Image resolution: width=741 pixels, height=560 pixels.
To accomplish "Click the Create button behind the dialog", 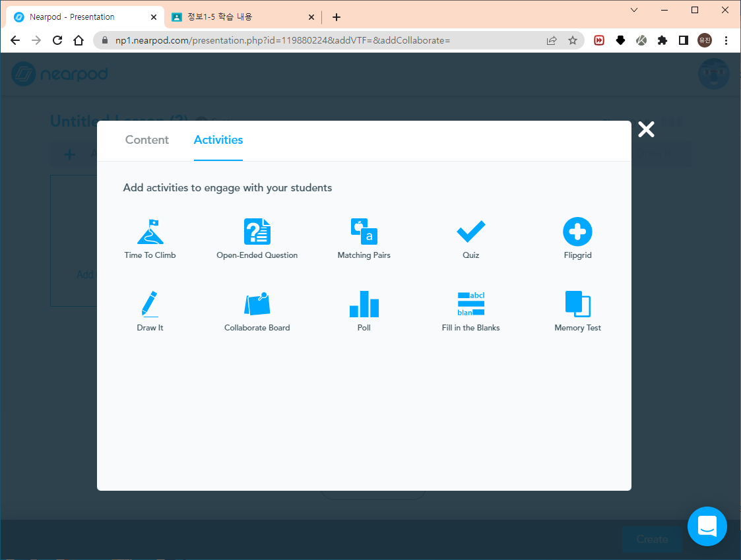I will 652,539.
